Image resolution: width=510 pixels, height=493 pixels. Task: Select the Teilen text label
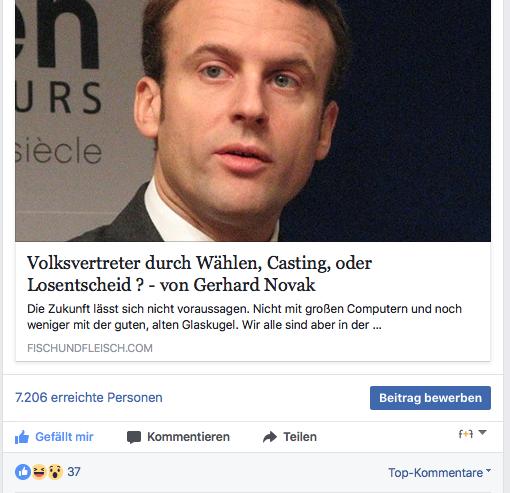pos(300,437)
